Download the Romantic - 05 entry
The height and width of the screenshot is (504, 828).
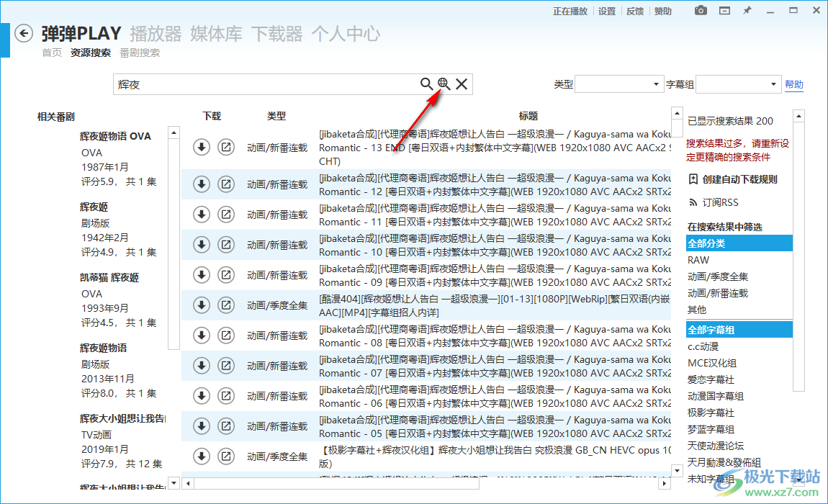[x=201, y=426]
